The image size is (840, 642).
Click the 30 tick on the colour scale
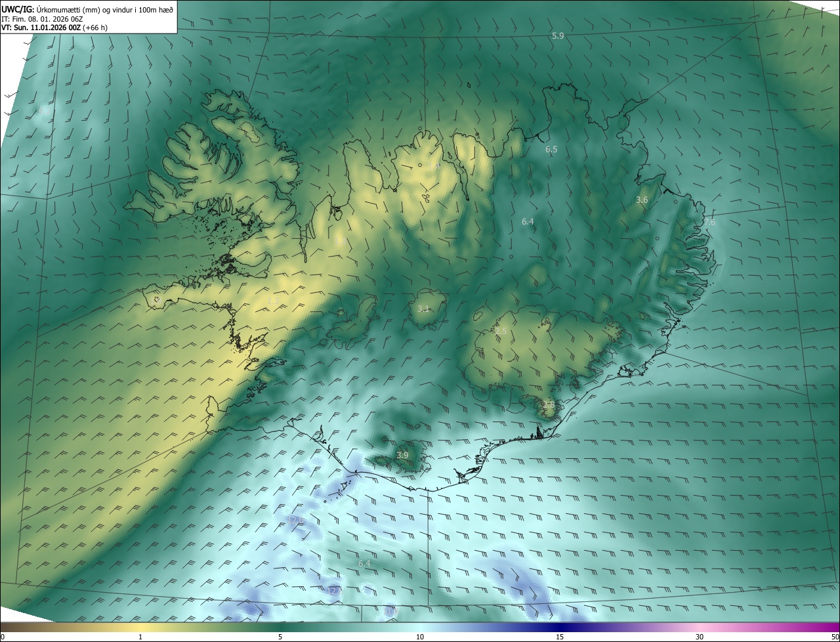coord(700,637)
